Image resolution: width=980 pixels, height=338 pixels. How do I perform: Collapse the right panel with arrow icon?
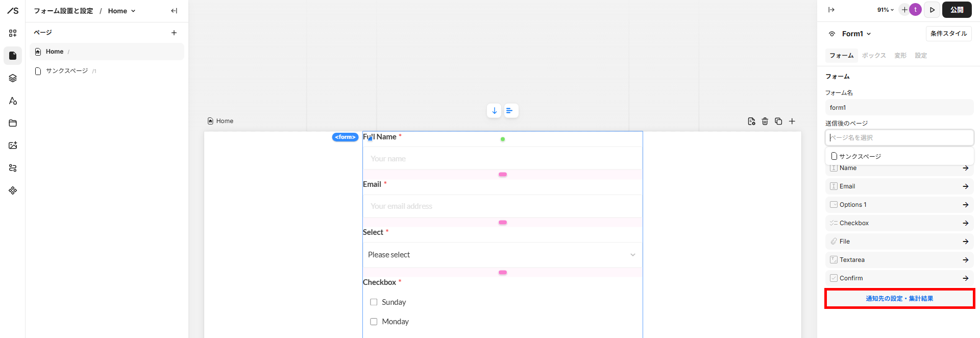click(831, 10)
